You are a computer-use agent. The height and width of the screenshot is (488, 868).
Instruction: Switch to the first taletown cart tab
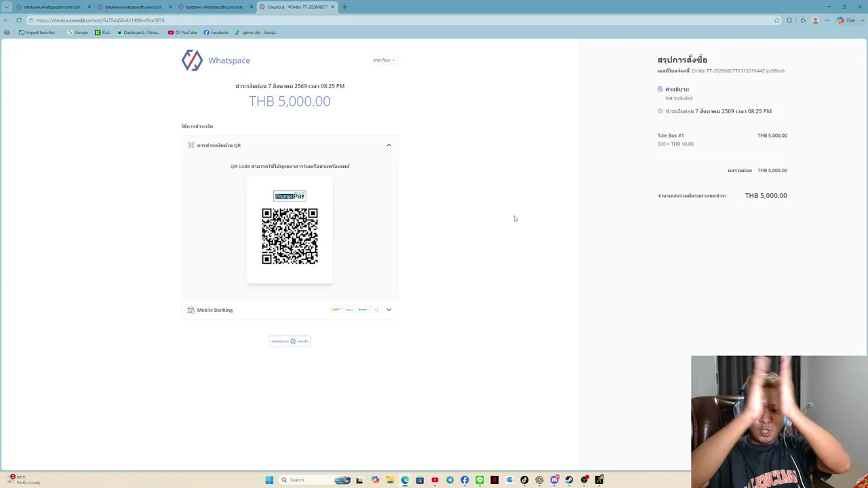(x=52, y=7)
